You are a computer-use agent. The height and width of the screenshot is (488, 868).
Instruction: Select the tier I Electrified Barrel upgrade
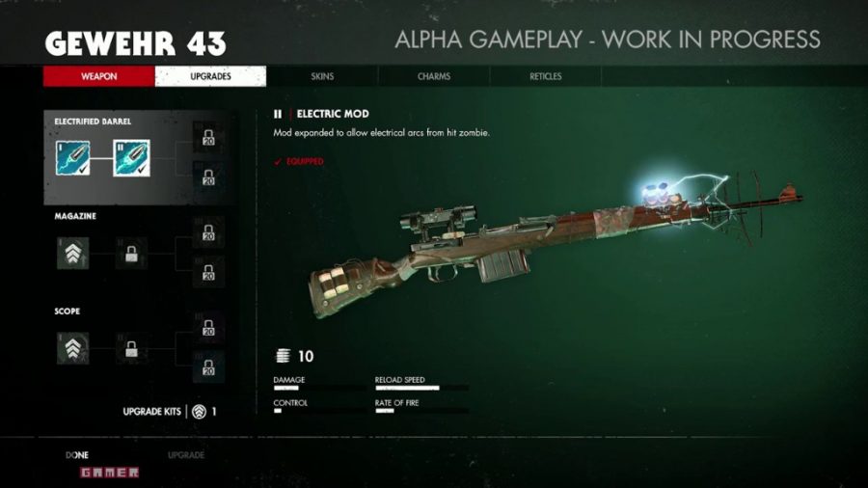(72, 158)
